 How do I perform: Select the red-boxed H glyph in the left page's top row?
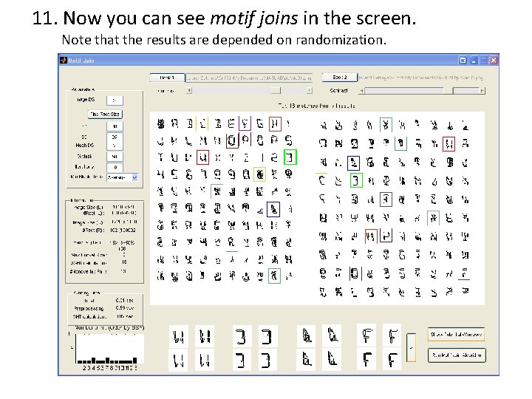(x=275, y=124)
